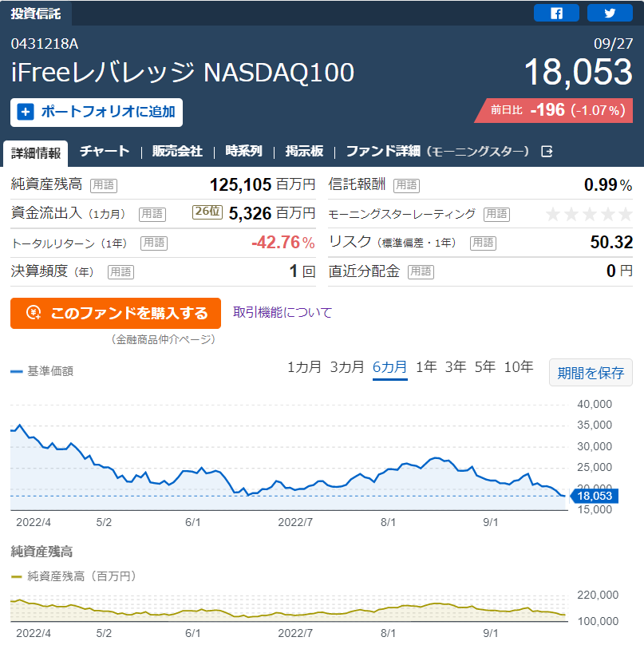Screen dimensions: 644x645
Task: Open the external link icon beside ファンド詳細
Action: (x=547, y=152)
